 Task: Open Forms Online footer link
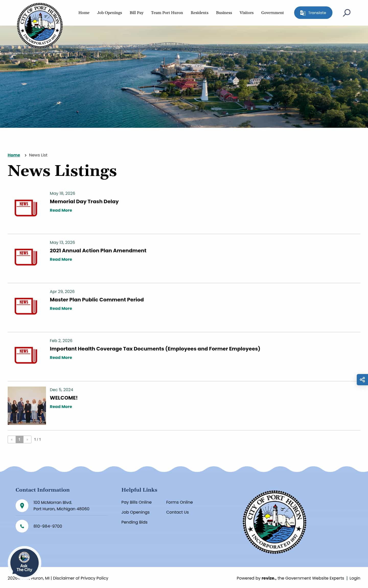pyautogui.click(x=179, y=502)
